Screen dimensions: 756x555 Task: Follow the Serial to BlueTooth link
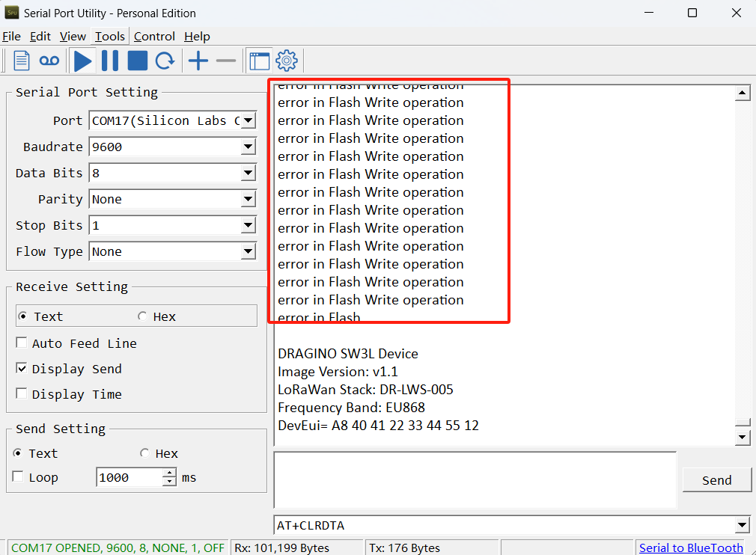[x=691, y=548]
